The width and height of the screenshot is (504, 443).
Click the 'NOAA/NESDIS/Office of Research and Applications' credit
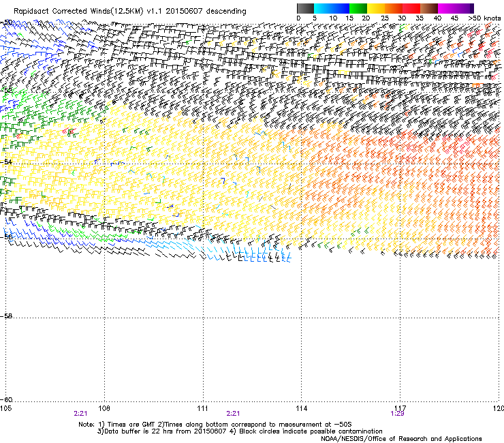point(401,439)
